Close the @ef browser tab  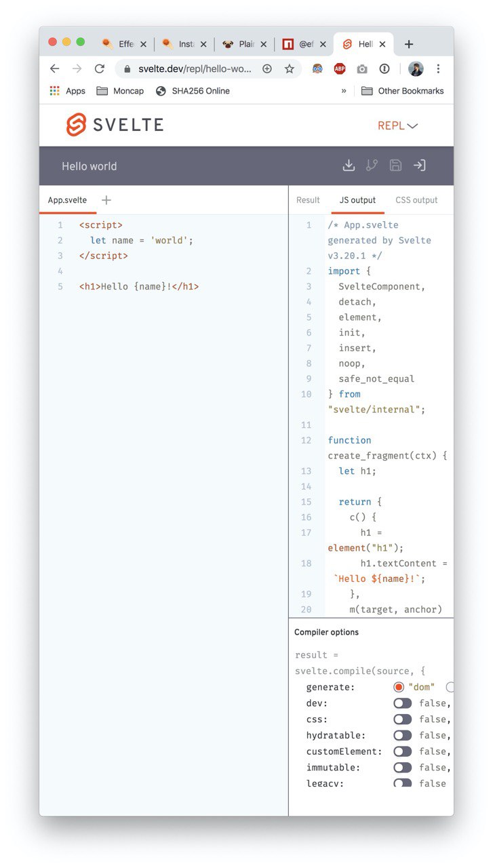(x=323, y=44)
